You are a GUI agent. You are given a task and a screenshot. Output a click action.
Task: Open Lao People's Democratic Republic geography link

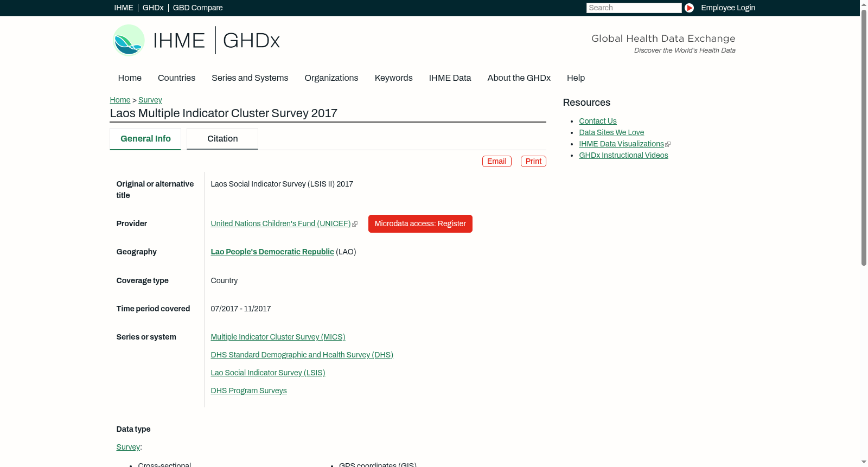[272, 252]
